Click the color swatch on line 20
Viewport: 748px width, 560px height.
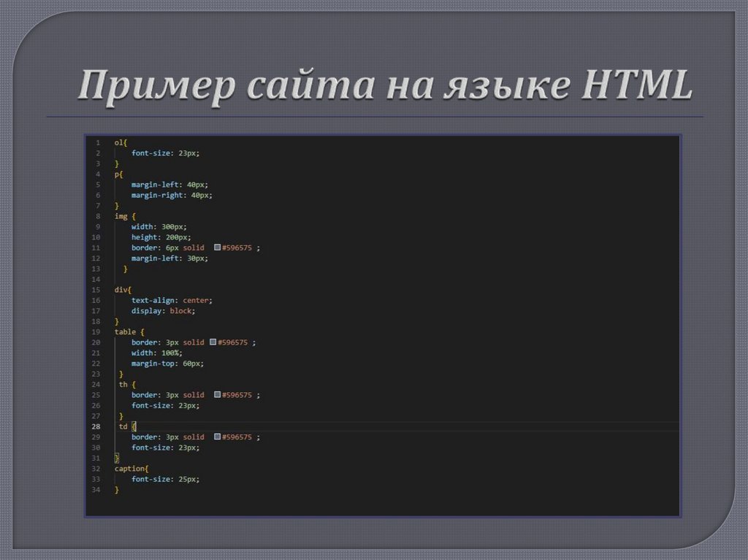point(213,342)
